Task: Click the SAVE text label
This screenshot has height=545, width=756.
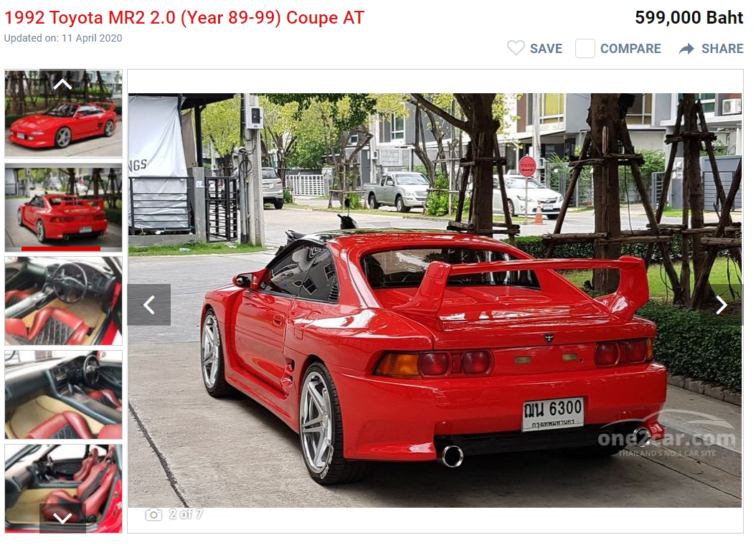Action: (547, 49)
